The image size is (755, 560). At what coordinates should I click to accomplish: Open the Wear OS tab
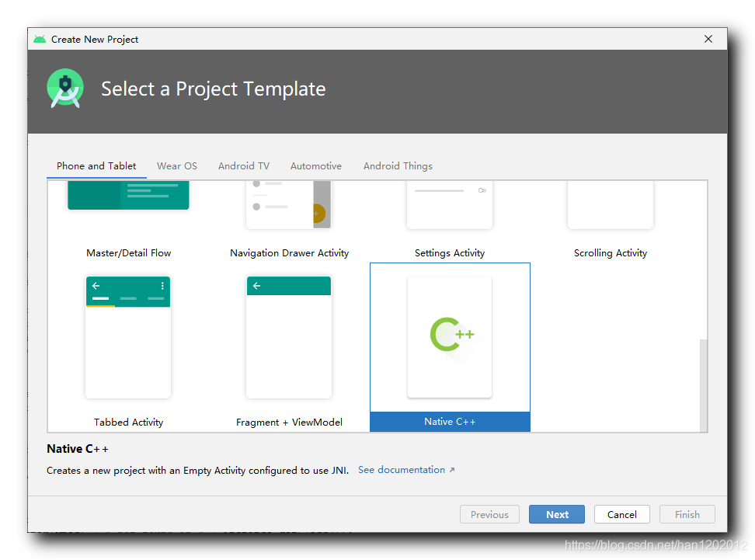(x=177, y=165)
